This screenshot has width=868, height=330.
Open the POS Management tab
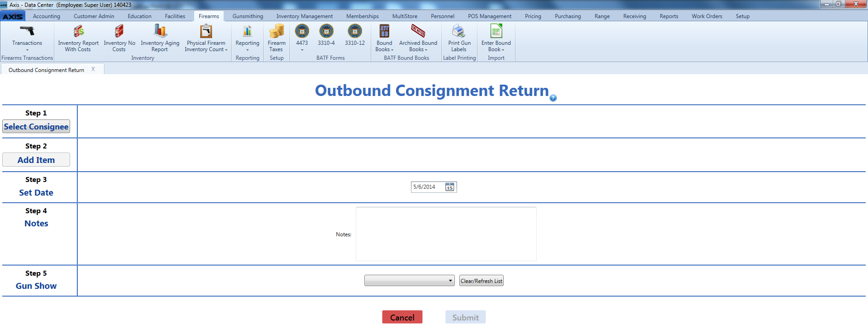click(490, 16)
